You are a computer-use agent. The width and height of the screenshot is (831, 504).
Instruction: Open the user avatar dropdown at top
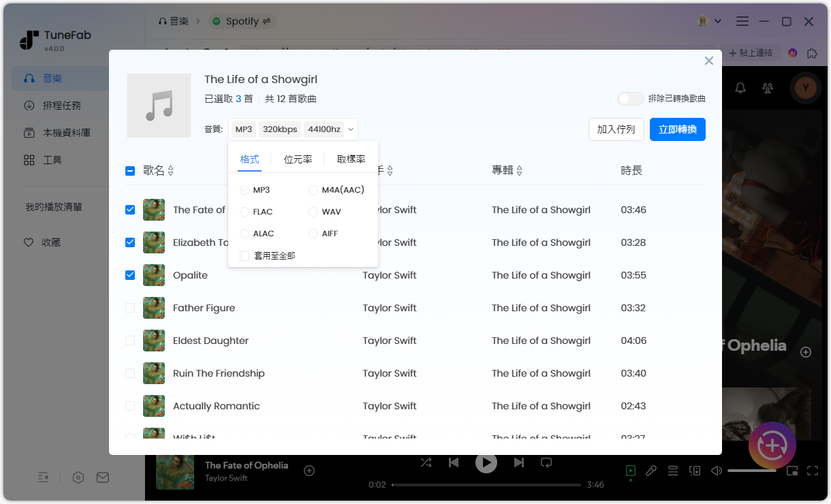pos(708,21)
